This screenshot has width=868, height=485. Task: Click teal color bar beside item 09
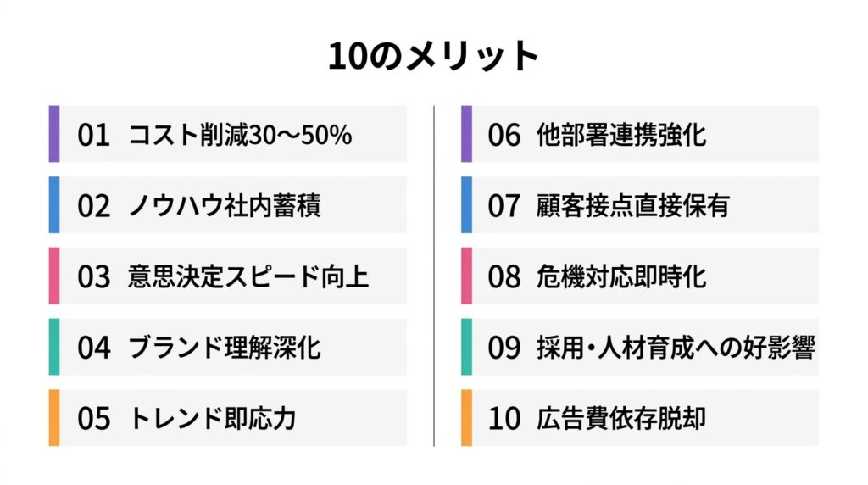click(467, 347)
